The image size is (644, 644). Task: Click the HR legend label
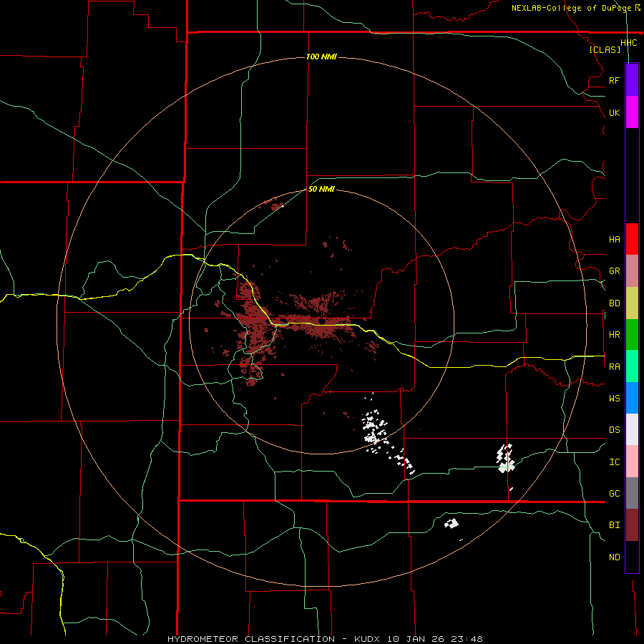(x=614, y=335)
